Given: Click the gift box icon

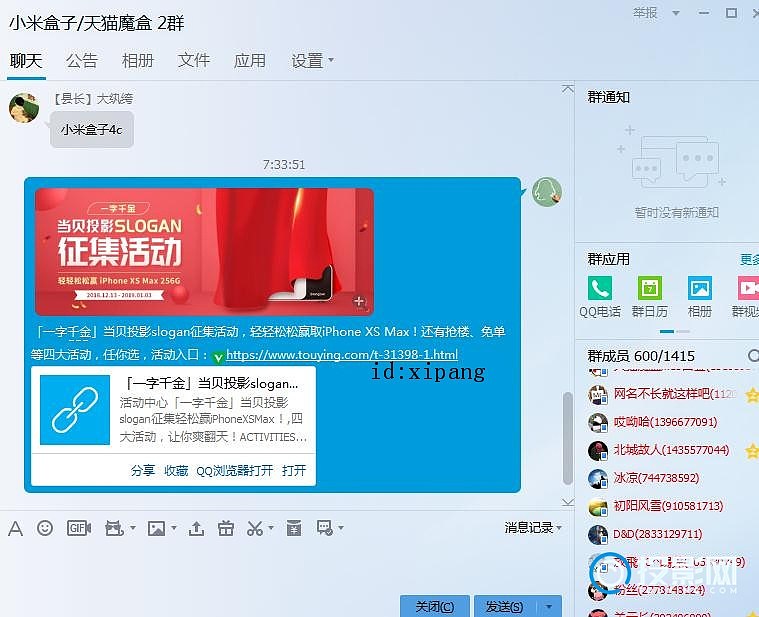Looking at the screenshot, I should [x=226, y=528].
